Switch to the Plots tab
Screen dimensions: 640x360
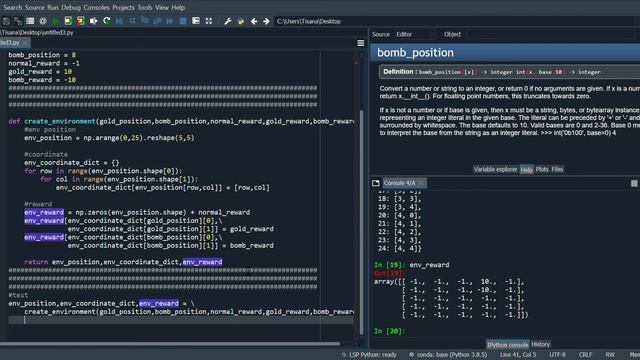tap(542, 169)
